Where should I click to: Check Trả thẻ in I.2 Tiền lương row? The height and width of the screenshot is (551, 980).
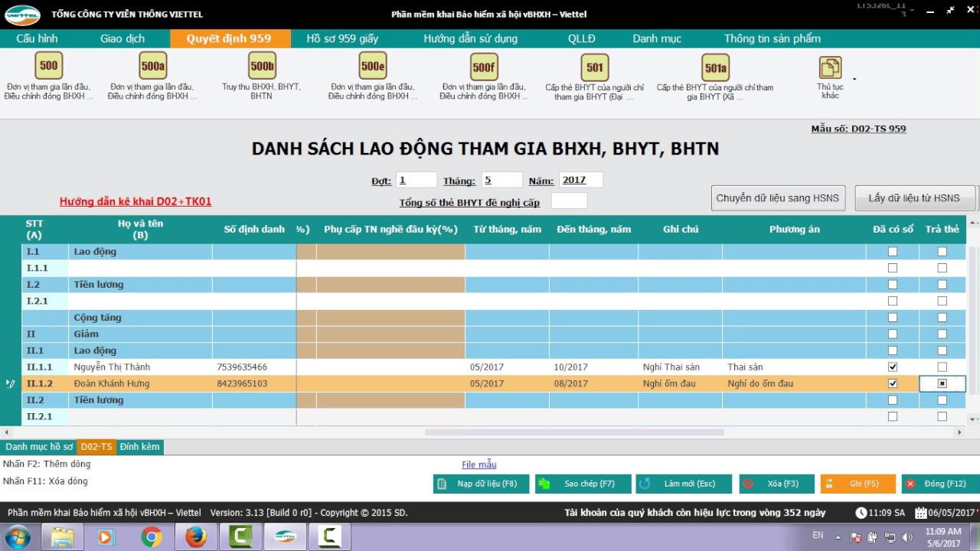pos(942,284)
